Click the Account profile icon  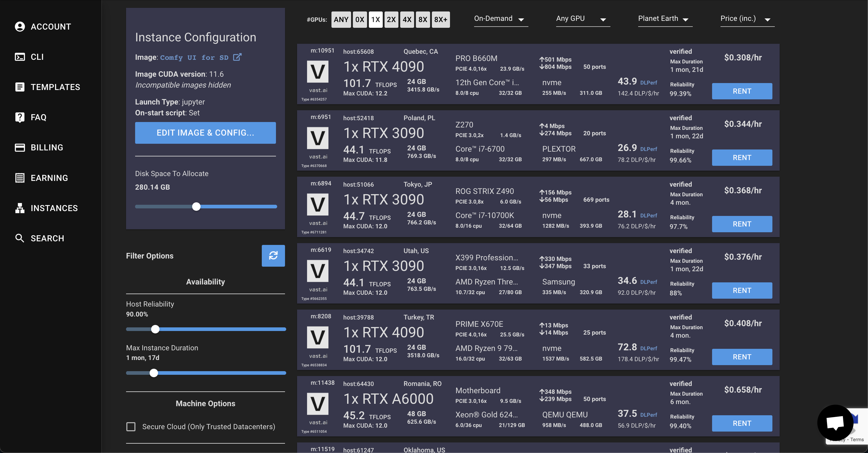[20, 27]
